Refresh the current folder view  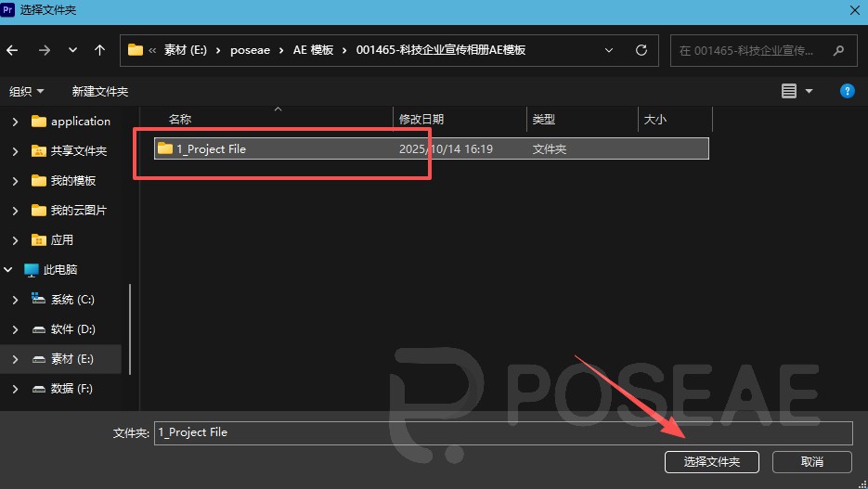(x=641, y=50)
